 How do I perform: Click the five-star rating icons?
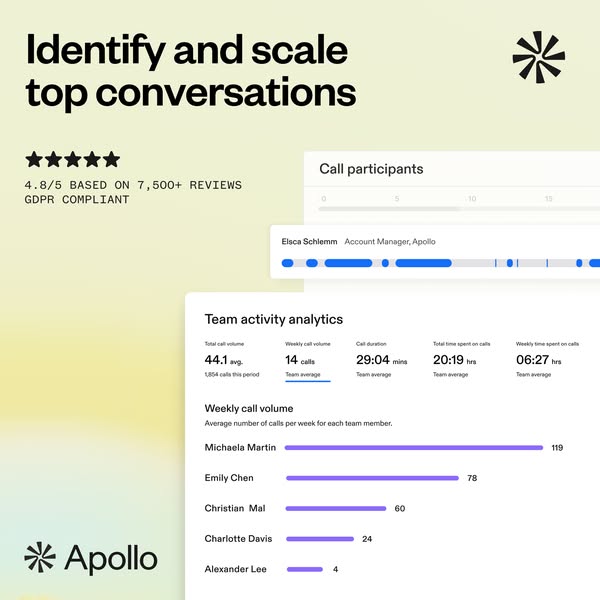click(72, 159)
